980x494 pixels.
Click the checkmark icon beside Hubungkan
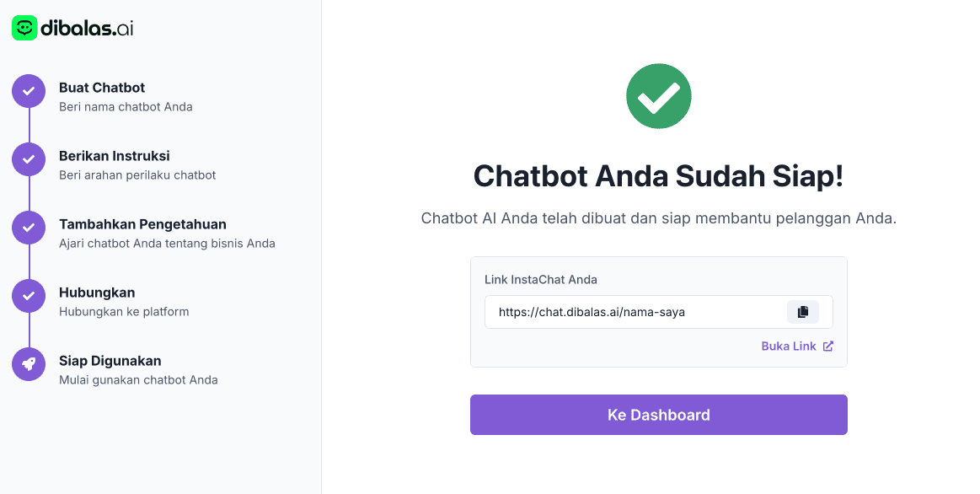(x=28, y=296)
